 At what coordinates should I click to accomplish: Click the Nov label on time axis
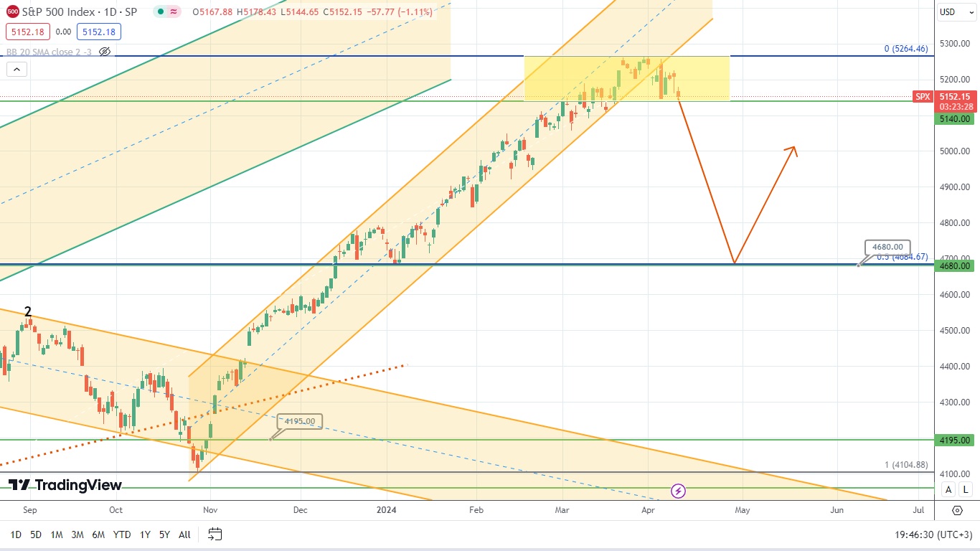tap(210, 510)
